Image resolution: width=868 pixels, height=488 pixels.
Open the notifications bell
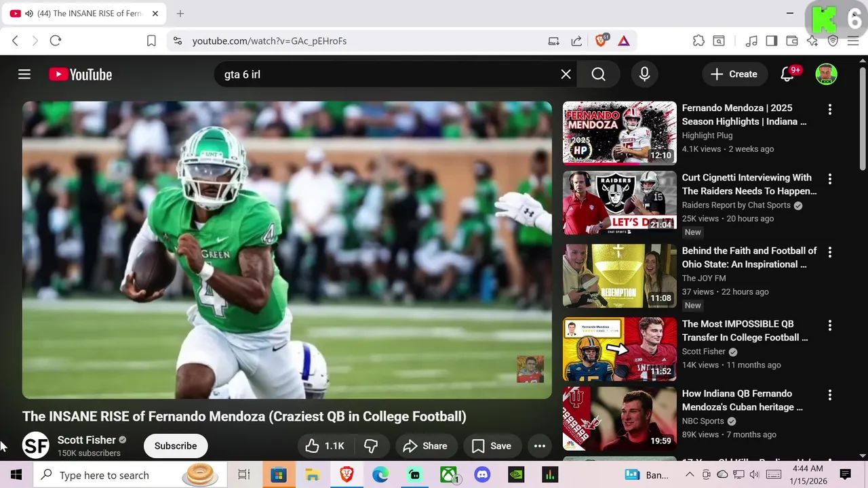tap(787, 75)
